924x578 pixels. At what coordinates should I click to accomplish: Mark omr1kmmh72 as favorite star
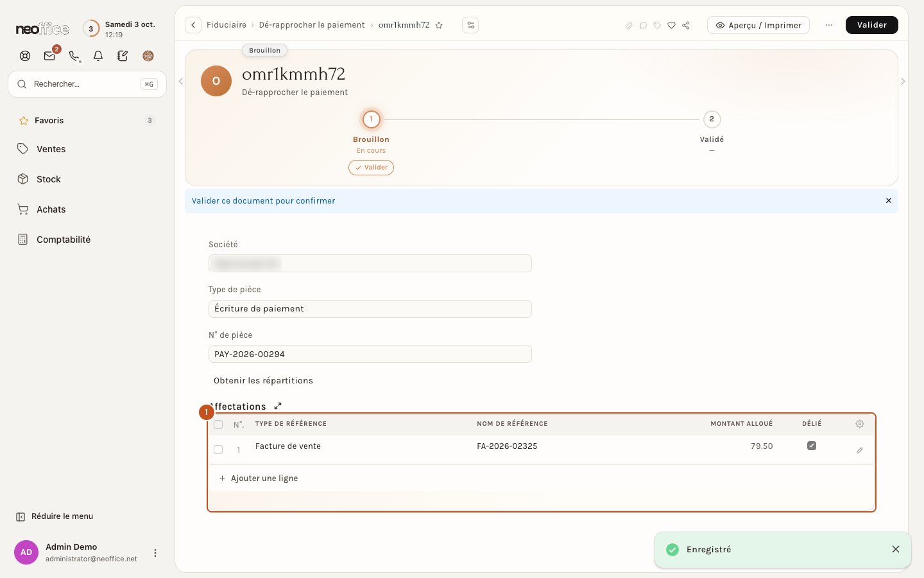439,25
